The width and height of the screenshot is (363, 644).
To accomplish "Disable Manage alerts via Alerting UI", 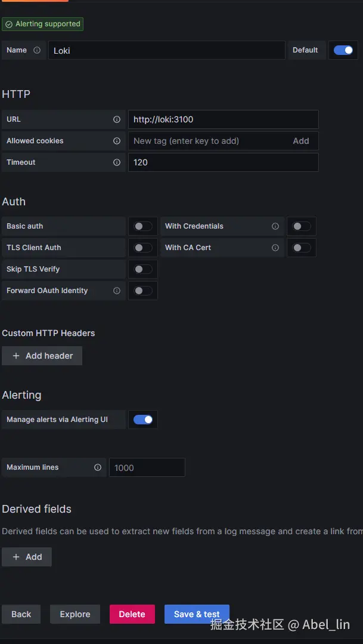I will (143, 420).
